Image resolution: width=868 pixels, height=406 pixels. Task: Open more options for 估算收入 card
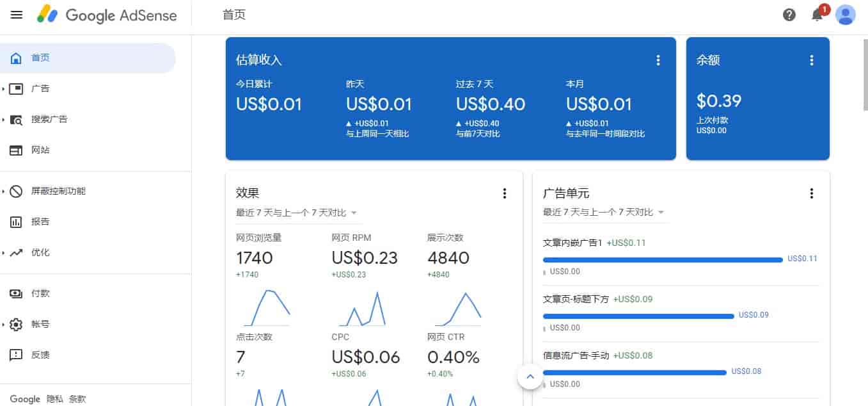coord(658,60)
